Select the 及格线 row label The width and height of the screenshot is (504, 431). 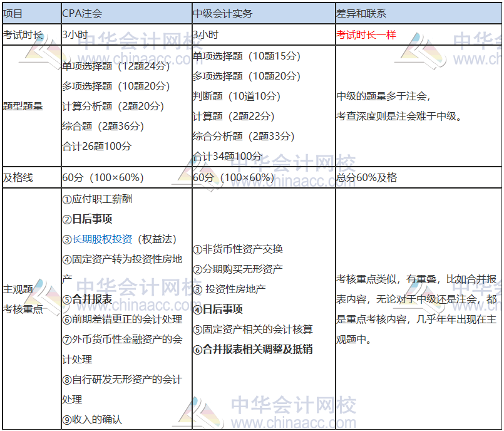18,178
